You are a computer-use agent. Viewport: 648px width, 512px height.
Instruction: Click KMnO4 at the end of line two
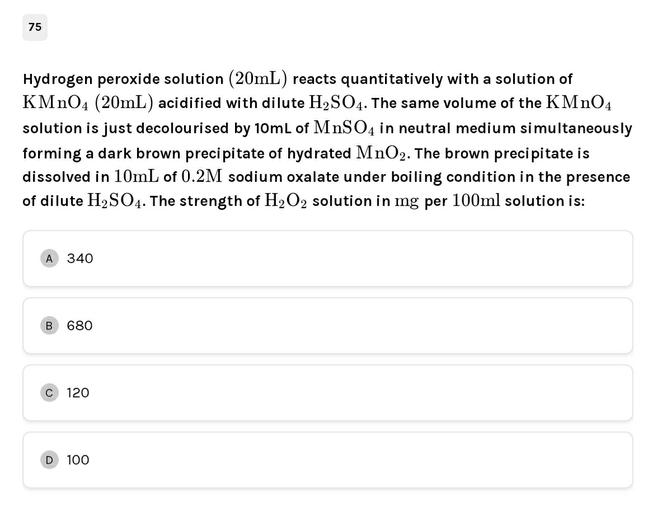coord(578,103)
